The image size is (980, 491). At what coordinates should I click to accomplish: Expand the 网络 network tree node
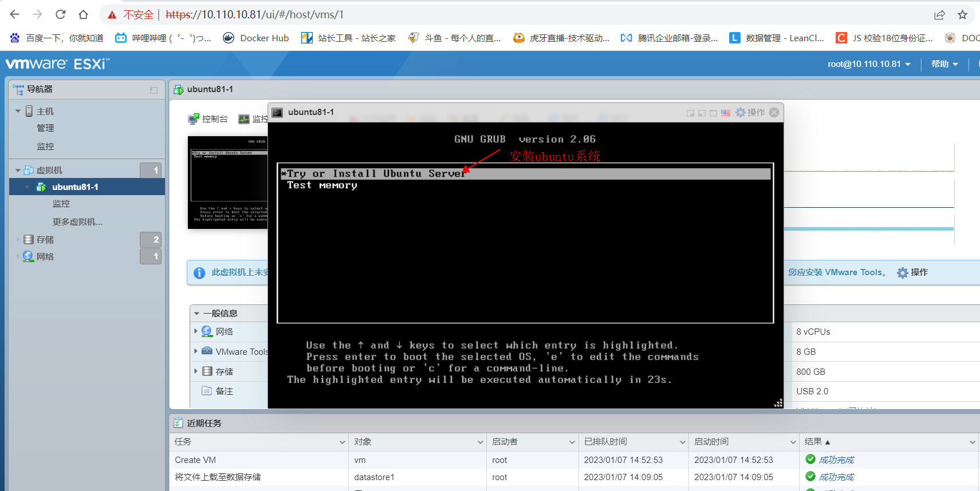tap(18, 256)
